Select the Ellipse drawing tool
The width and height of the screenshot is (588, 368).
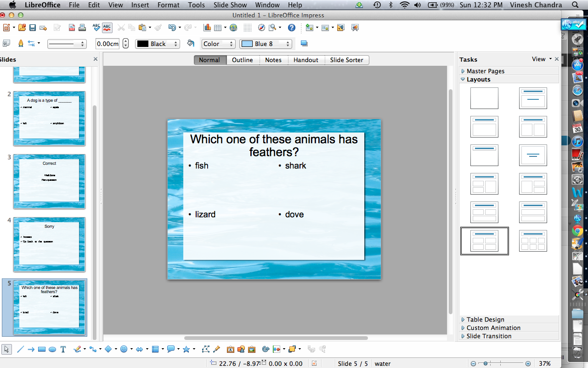(x=52, y=350)
